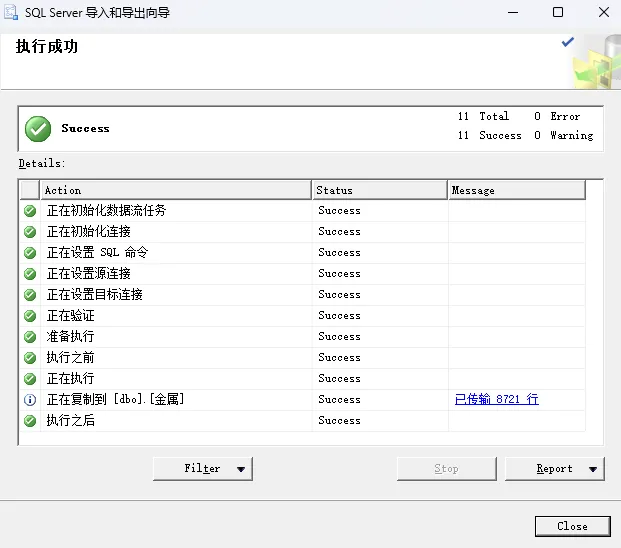Click the Details label
This screenshot has width=621, height=548.
tap(42, 163)
